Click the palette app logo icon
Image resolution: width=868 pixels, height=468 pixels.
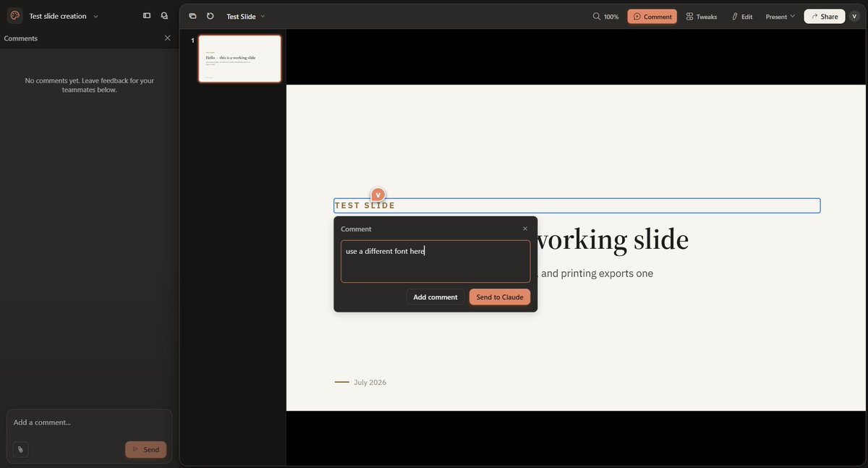click(14, 16)
